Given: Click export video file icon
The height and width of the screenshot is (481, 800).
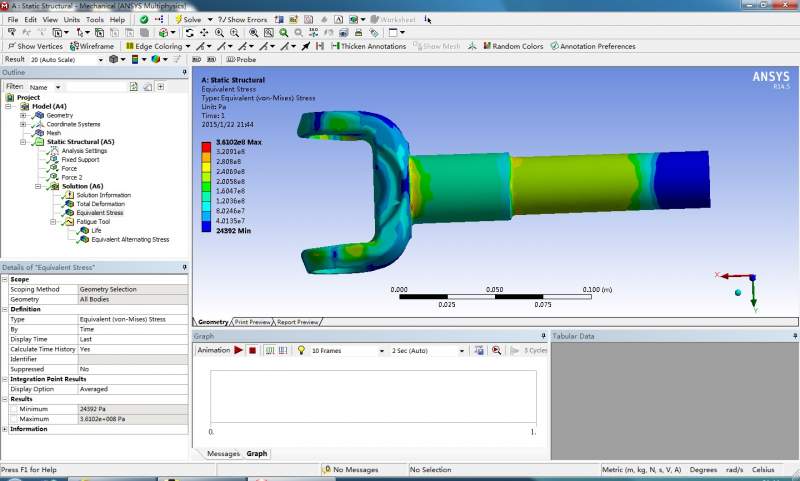Looking at the screenshot, I should 479,350.
